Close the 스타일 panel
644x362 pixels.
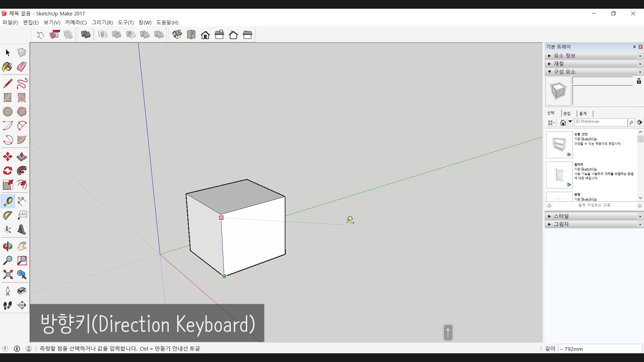(x=640, y=216)
